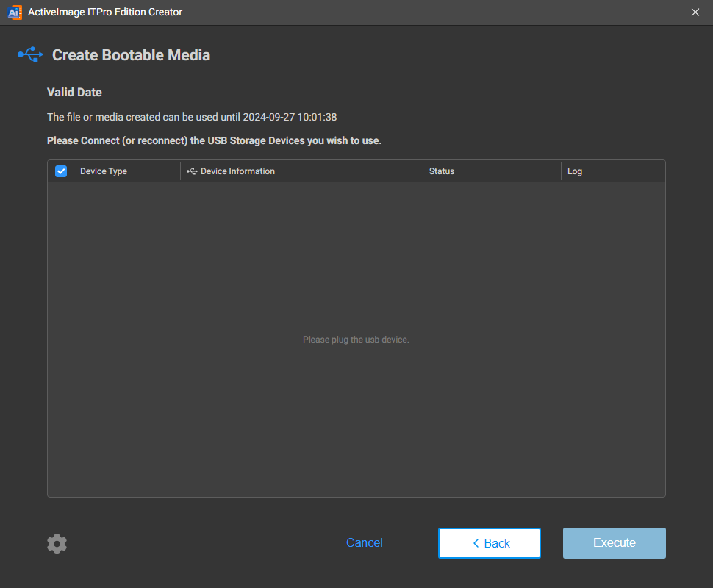The height and width of the screenshot is (588, 713).
Task: Click the left chevron on the Back button
Action: (x=476, y=543)
